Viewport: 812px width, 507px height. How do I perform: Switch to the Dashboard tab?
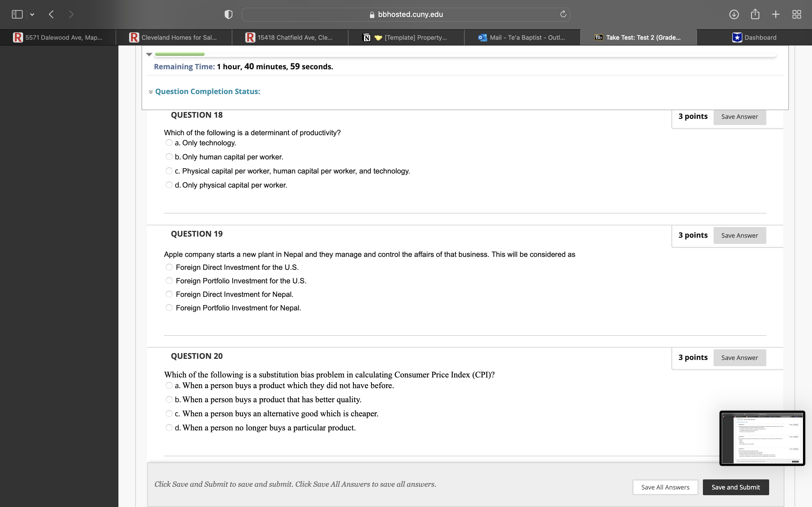click(754, 37)
